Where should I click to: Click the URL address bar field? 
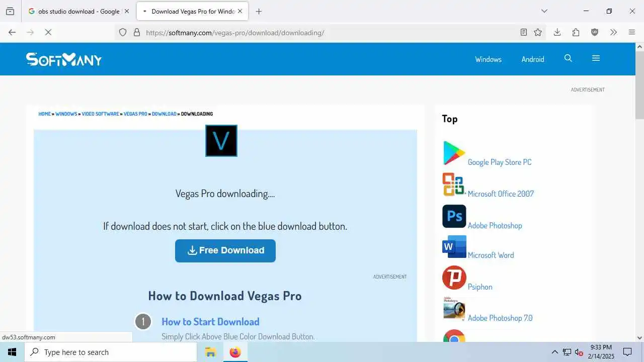coord(330,33)
